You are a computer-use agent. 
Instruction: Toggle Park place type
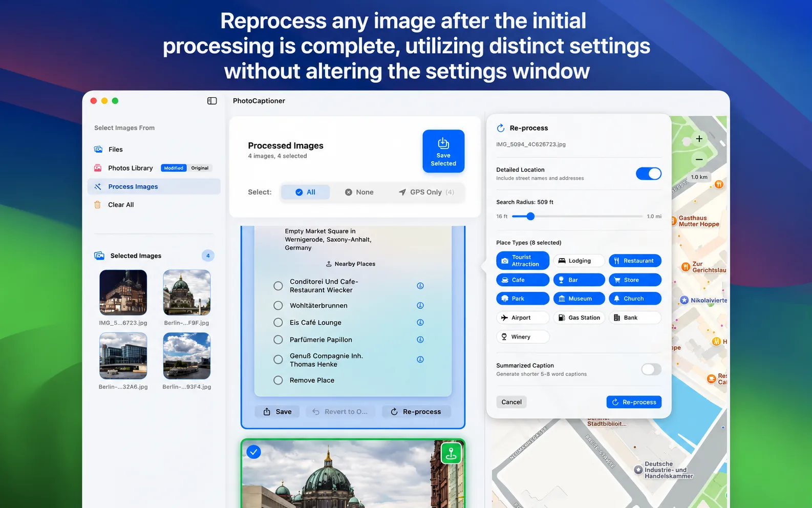[523, 299]
